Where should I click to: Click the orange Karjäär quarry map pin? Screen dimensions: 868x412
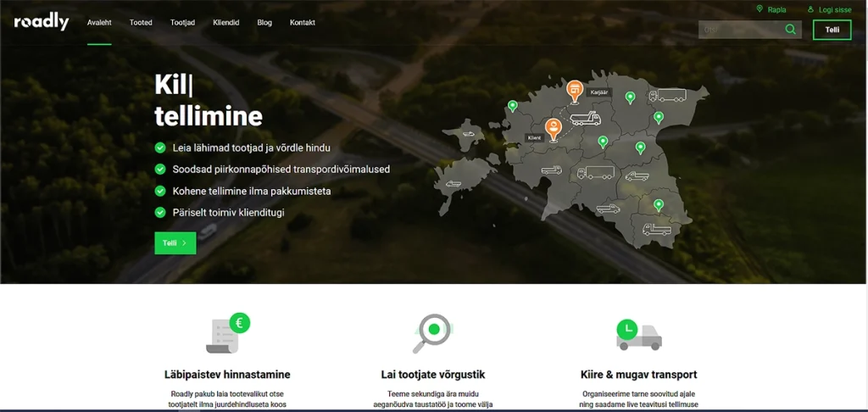click(575, 89)
